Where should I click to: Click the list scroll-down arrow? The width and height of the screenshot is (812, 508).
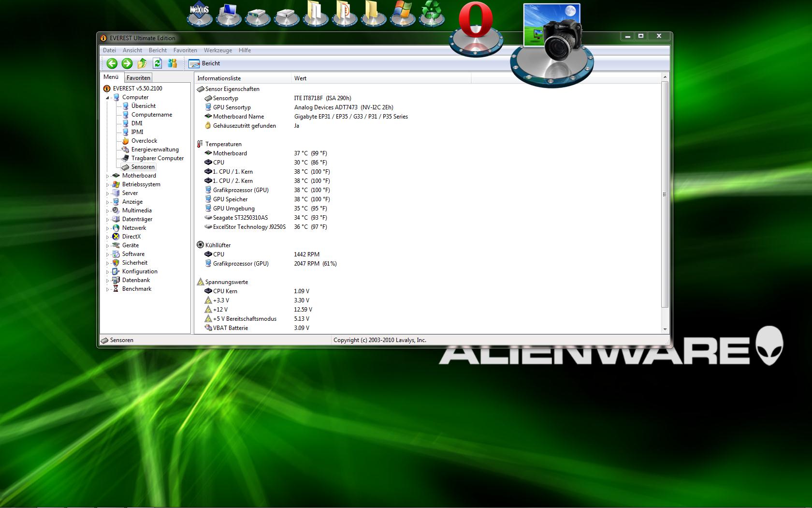(665, 329)
